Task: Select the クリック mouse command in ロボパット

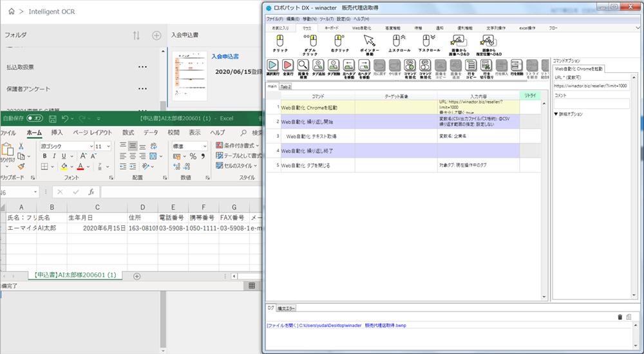Action: [280, 44]
